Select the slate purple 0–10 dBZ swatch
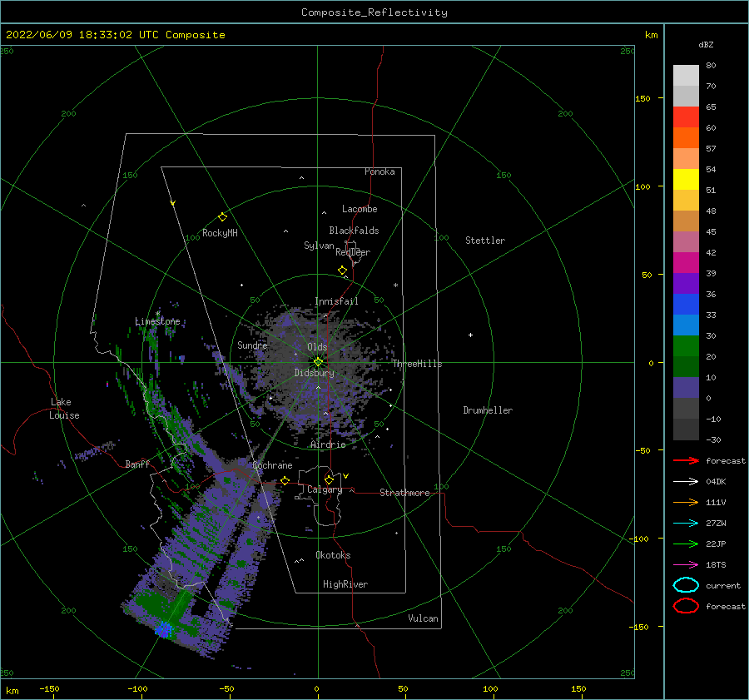The width and height of the screenshot is (749, 700). pos(686,387)
